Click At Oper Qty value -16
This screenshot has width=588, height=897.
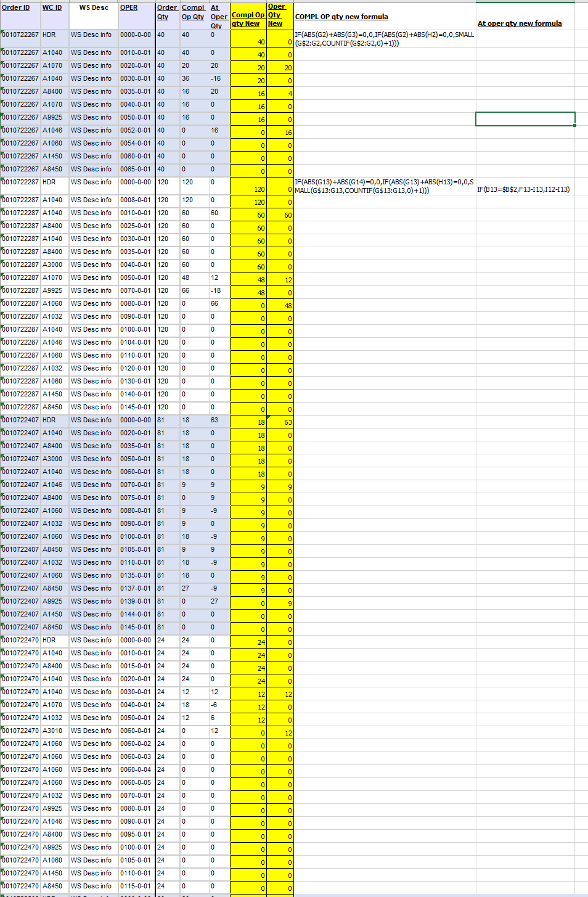click(219, 78)
